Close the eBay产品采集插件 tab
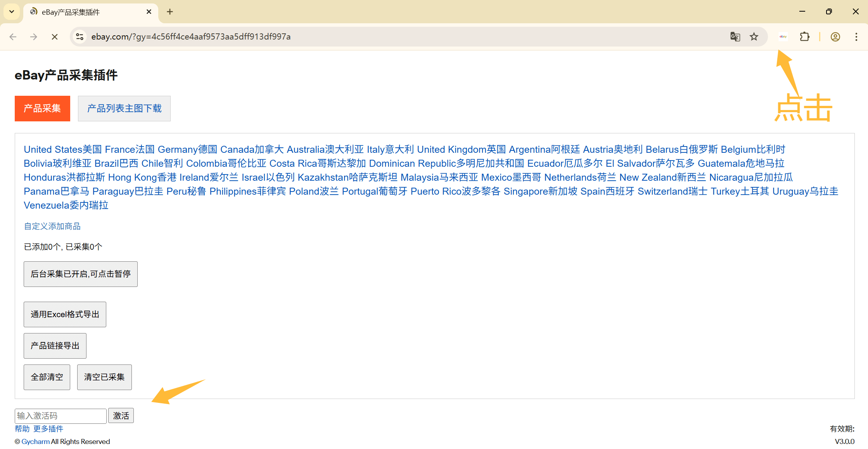 coord(149,12)
